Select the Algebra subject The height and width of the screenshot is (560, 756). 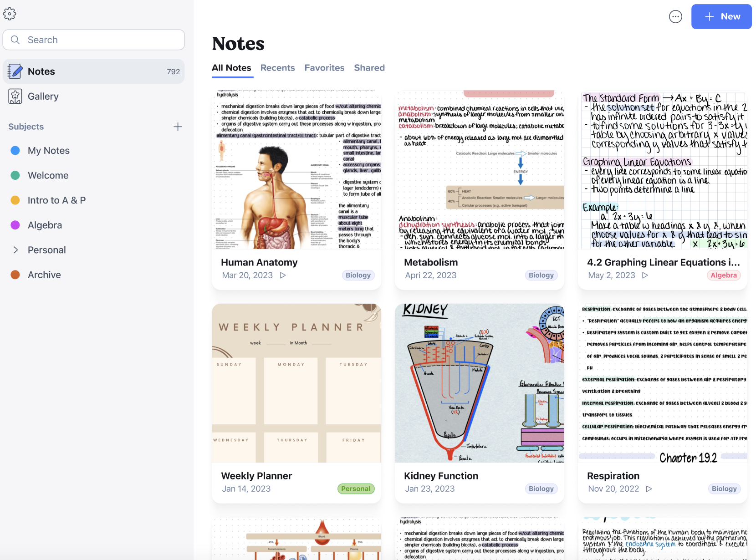pos(45,225)
